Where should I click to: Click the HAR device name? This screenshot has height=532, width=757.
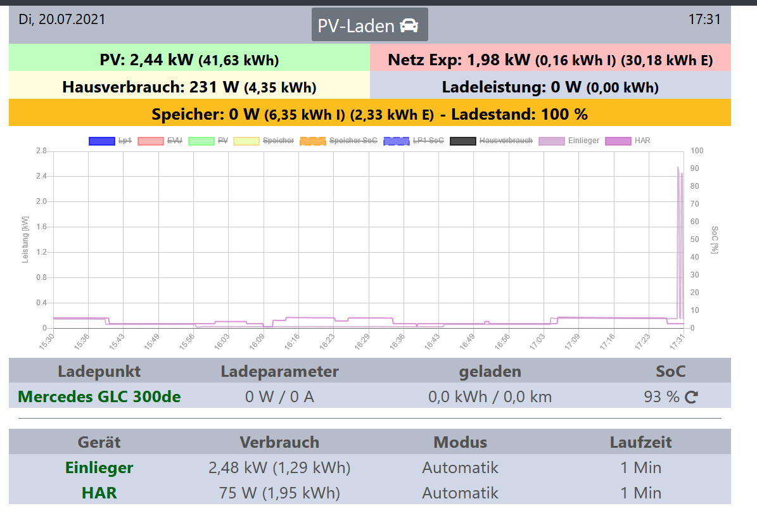click(x=99, y=493)
